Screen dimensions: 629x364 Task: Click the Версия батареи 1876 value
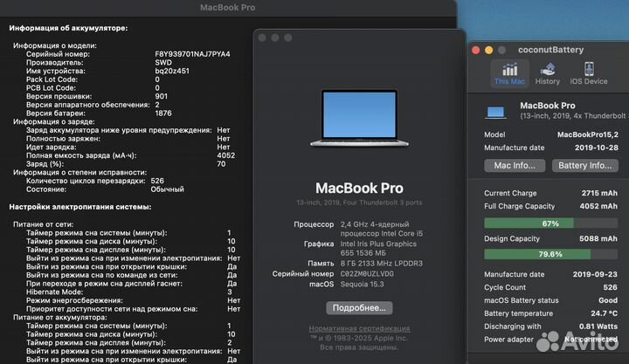[x=163, y=113]
